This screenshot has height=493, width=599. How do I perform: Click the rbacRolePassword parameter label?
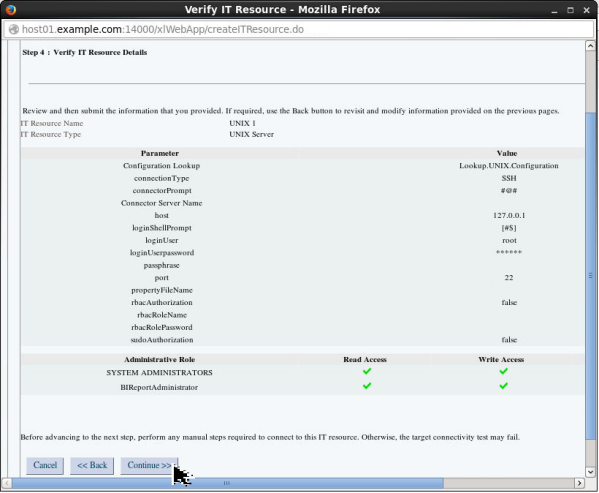tap(162, 327)
